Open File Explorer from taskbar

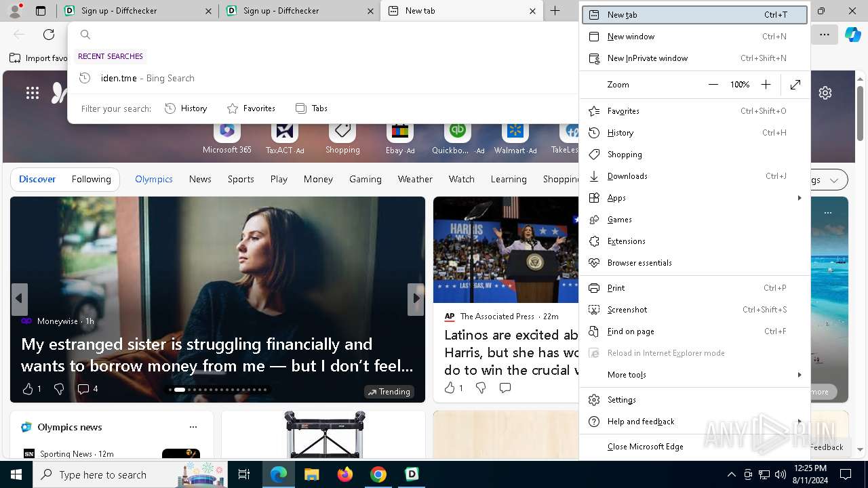coord(311,474)
